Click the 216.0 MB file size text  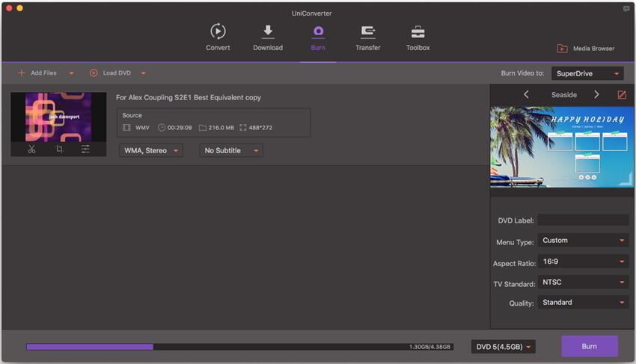[x=221, y=128]
